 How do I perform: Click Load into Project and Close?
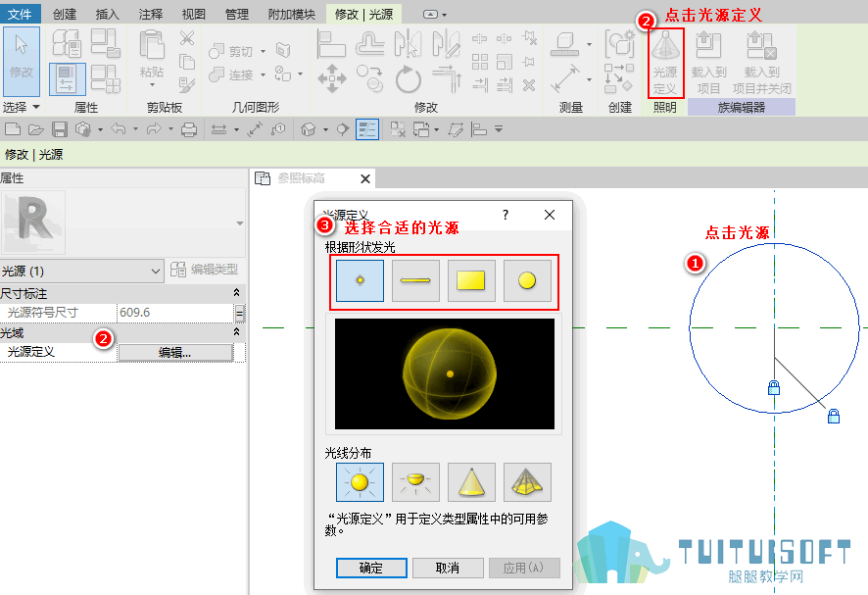point(762,63)
